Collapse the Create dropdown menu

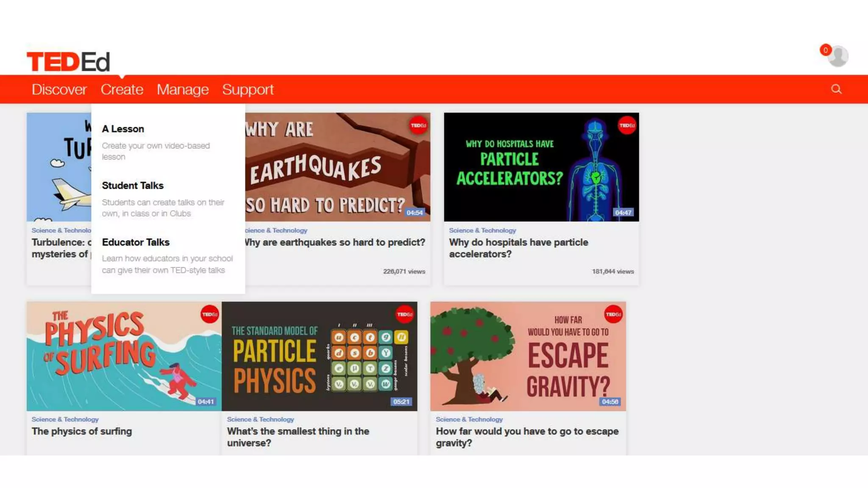pyautogui.click(x=122, y=89)
